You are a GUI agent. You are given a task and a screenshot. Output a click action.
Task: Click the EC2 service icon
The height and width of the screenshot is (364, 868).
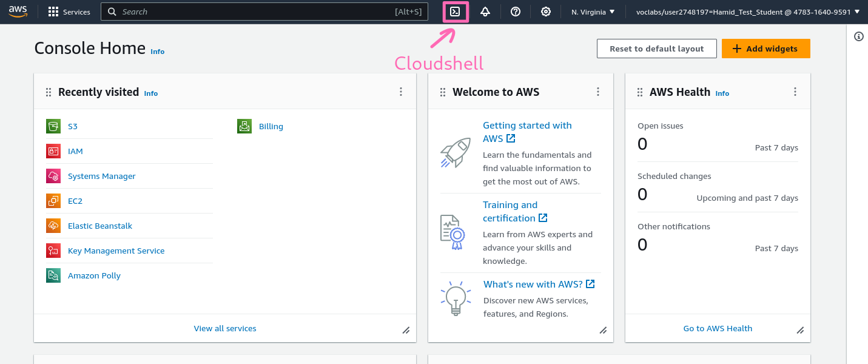[x=53, y=201]
